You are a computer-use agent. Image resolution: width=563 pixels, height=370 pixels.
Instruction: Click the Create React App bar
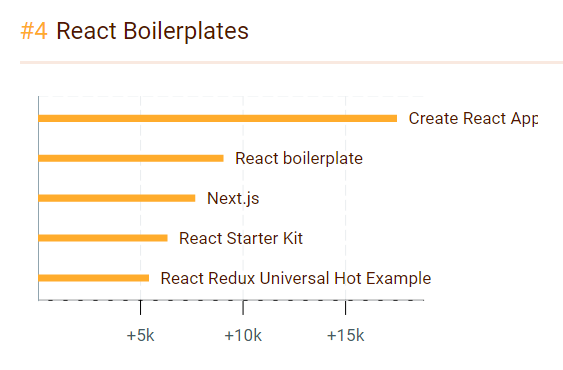tap(218, 119)
